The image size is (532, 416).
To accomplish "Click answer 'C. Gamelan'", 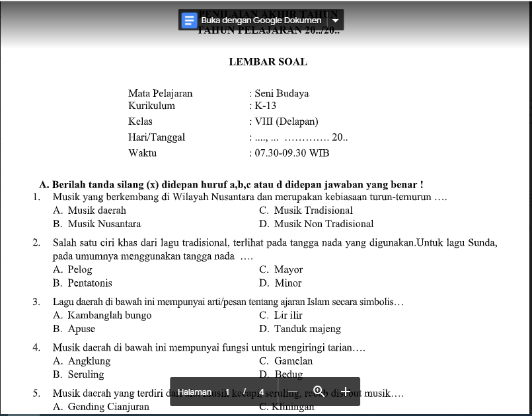I will (x=285, y=361).
